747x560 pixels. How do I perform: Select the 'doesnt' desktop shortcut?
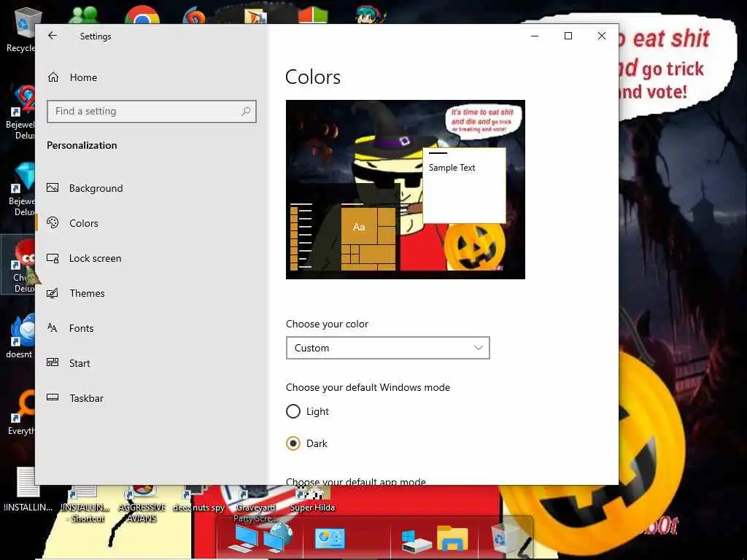pyautogui.click(x=20, y=336)
